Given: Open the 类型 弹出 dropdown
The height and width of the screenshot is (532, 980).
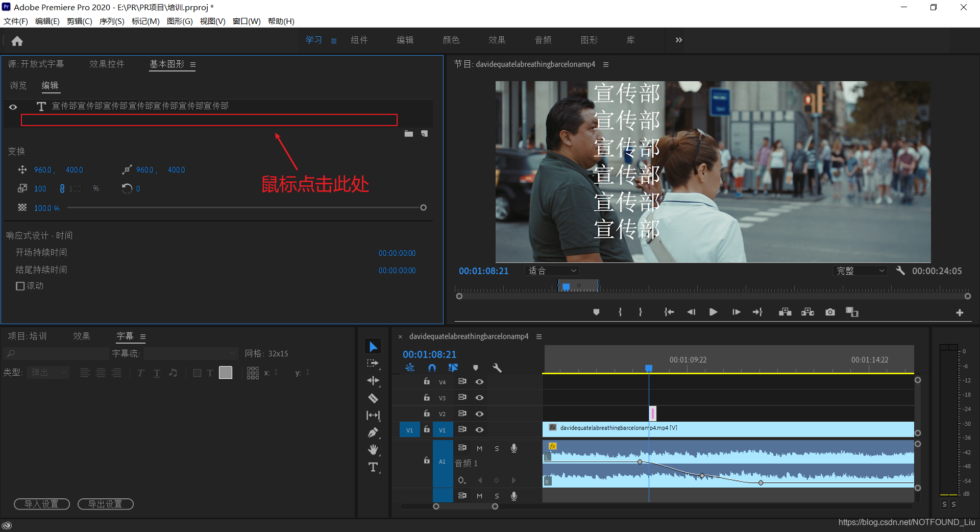Looking at the screenshot, I should [x=48, y=372].
